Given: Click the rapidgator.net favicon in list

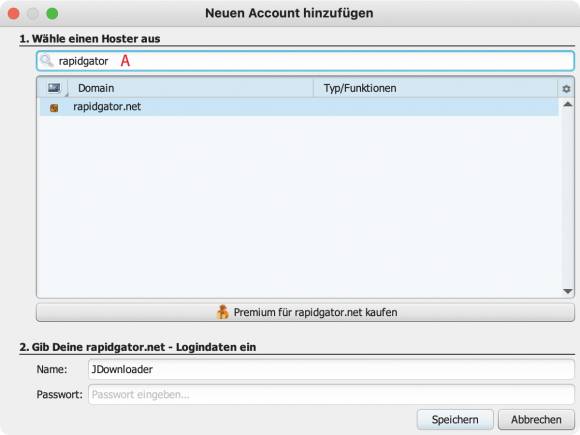Looking at the screenshot, I should click(x=54, y=108).
